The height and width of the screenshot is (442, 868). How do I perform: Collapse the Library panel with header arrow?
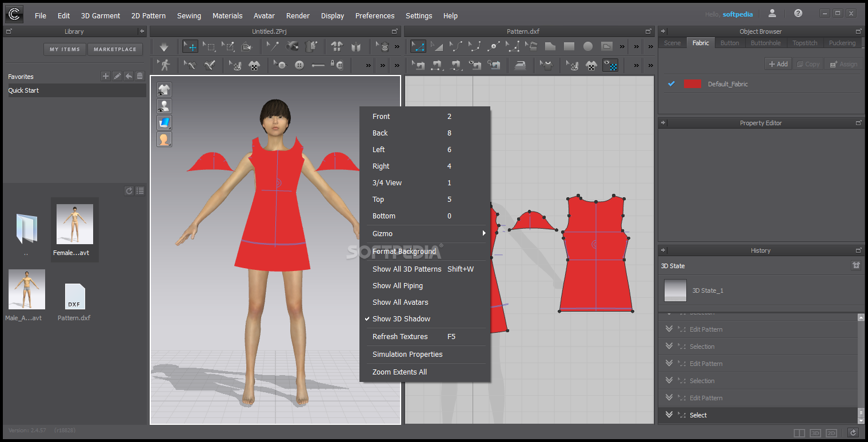coord(142,31)
